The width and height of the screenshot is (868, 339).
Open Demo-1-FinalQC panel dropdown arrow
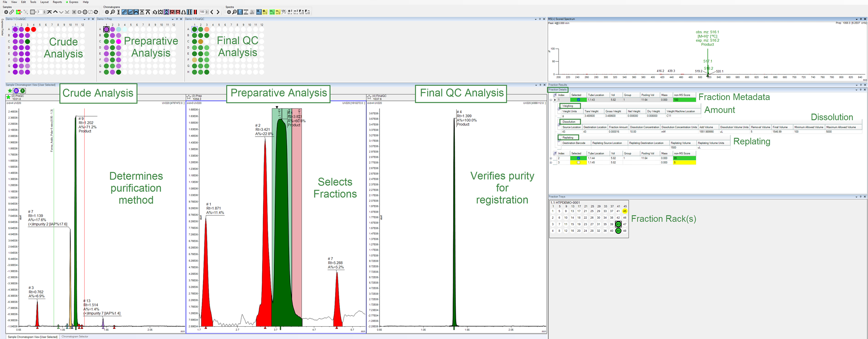click(536, 19)
